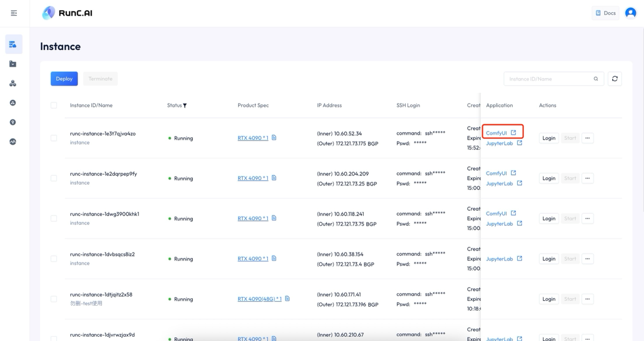Screen dimensions: 644x341
Task: Login to instance 1dvbsqcs8iz2
Action: [x=549, y=259]
